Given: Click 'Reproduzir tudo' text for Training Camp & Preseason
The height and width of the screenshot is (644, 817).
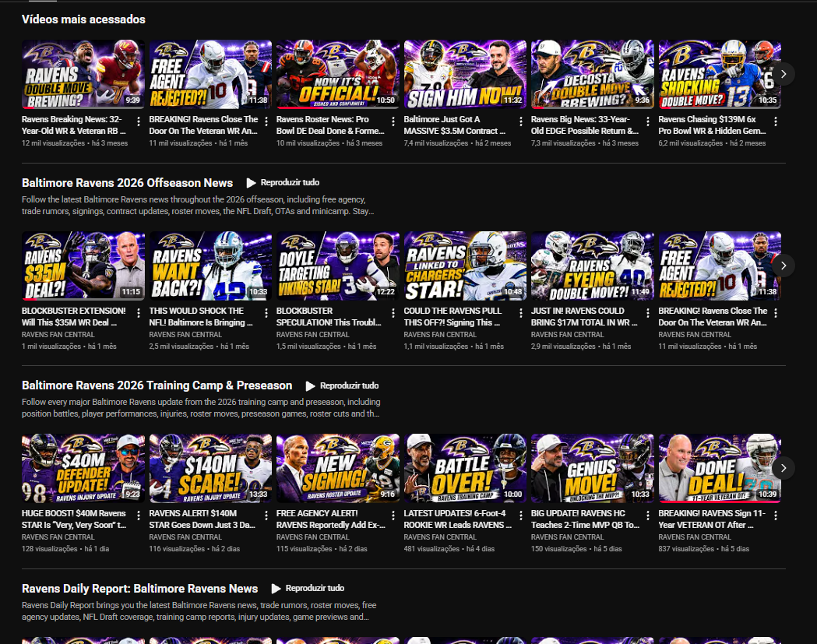Looking at the screenshot, I should point(349,385).
